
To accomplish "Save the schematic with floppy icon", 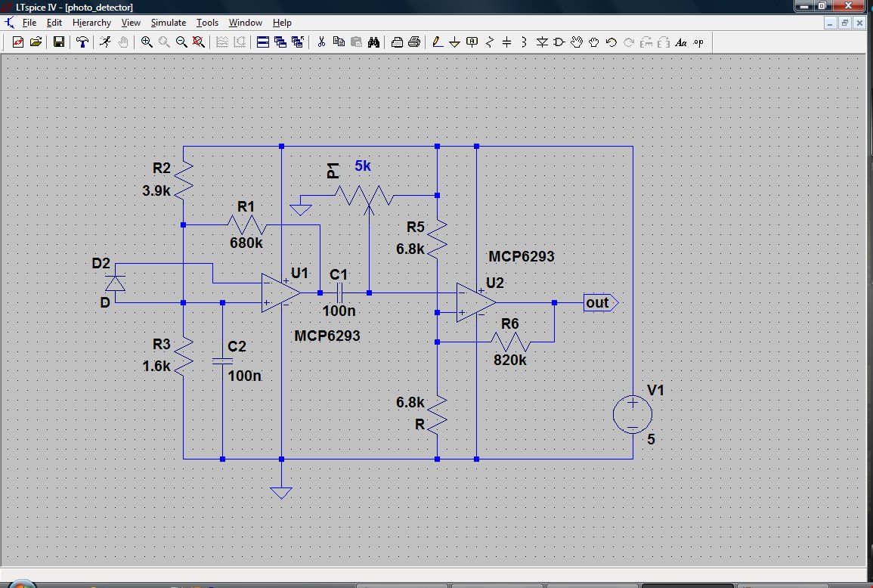I will (58, 42).
